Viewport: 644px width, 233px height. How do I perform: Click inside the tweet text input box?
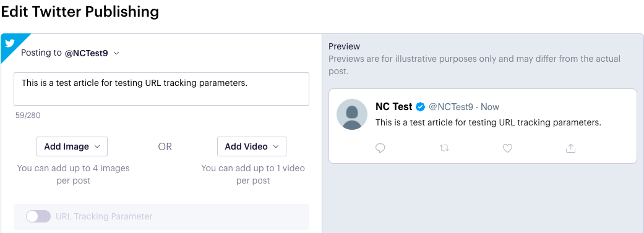(x=161, y=89)
